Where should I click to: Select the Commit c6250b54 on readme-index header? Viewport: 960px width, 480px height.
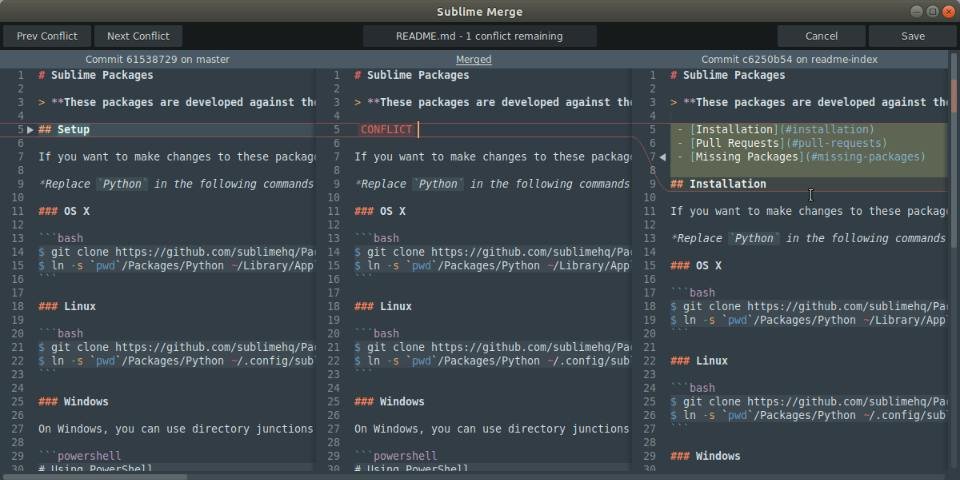click(790, 59)
